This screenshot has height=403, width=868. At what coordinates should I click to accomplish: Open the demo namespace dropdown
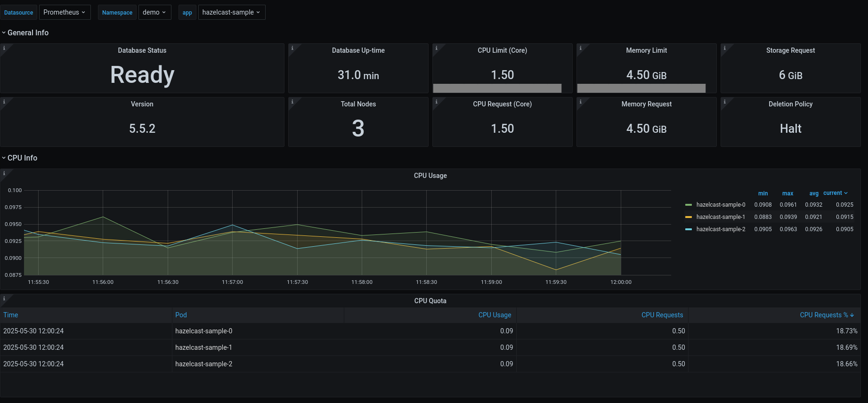[154, 12]
